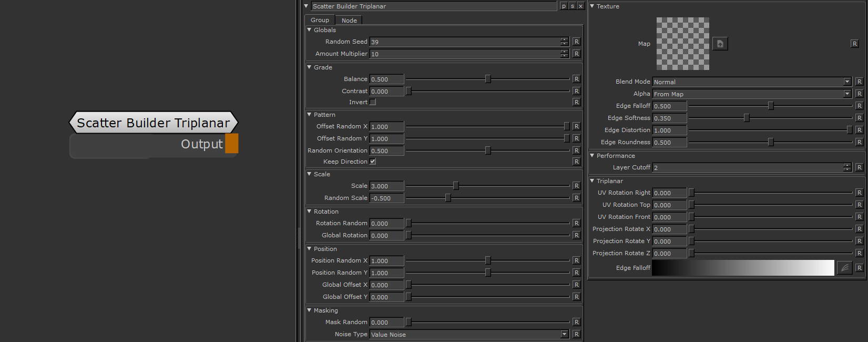Click the Scale slider handle
This screenshot has width=868, height=342.
[456, 186]
